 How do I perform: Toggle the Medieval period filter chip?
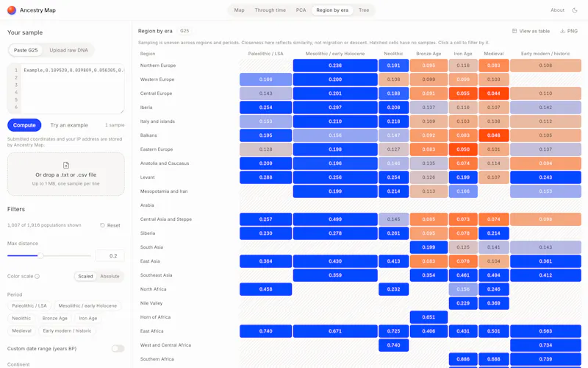[22, 330]
